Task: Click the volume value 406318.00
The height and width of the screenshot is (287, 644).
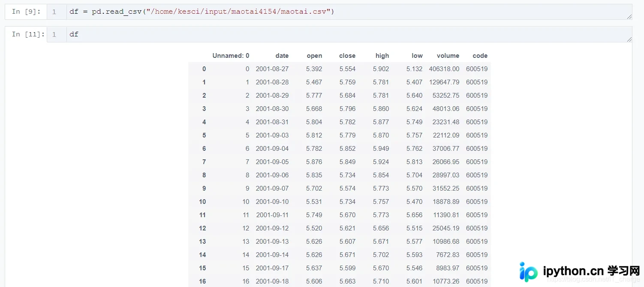Action: (x=444, y=69)
